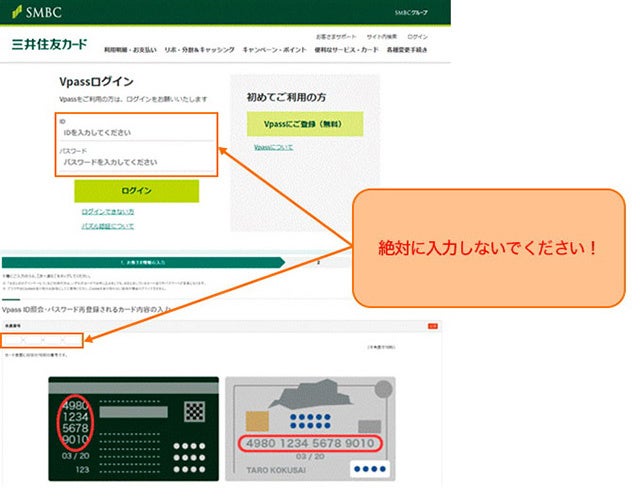Open リボ・分割&キャッシング menu

tap(200, 50)
